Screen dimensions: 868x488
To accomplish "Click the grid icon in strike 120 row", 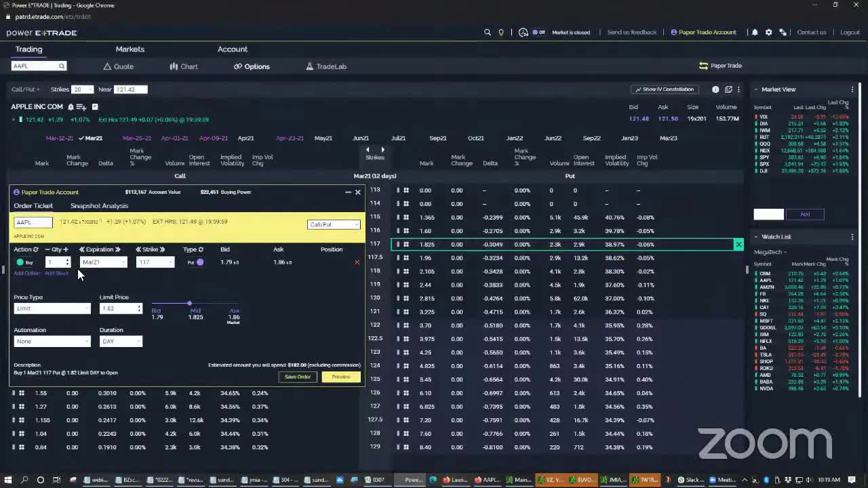I will tap(406, 298).
